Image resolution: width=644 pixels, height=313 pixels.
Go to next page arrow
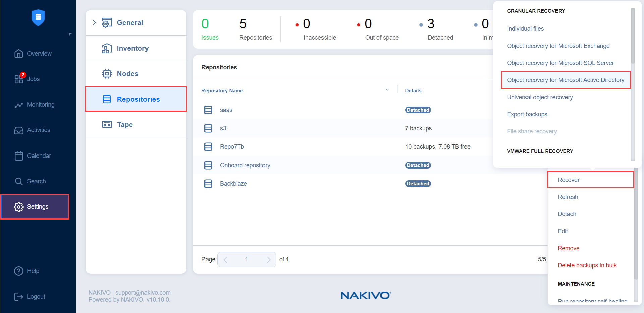tap(269, 260)
